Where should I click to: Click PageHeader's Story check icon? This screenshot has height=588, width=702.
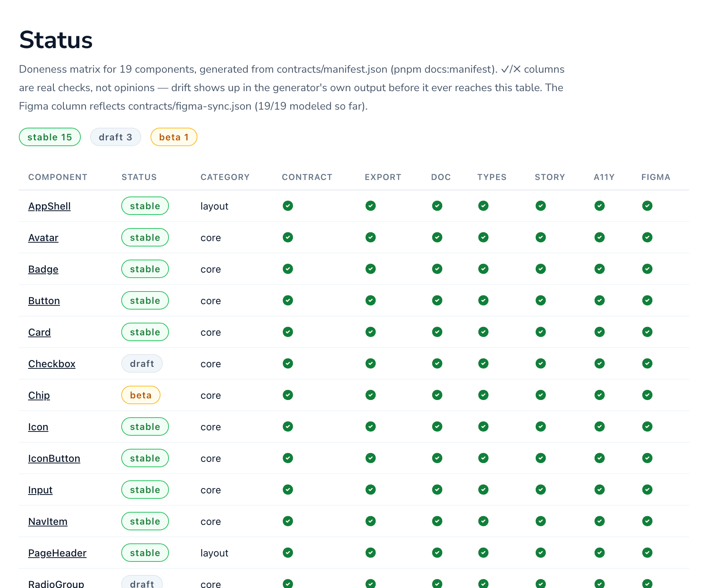[x=541, y=553]
